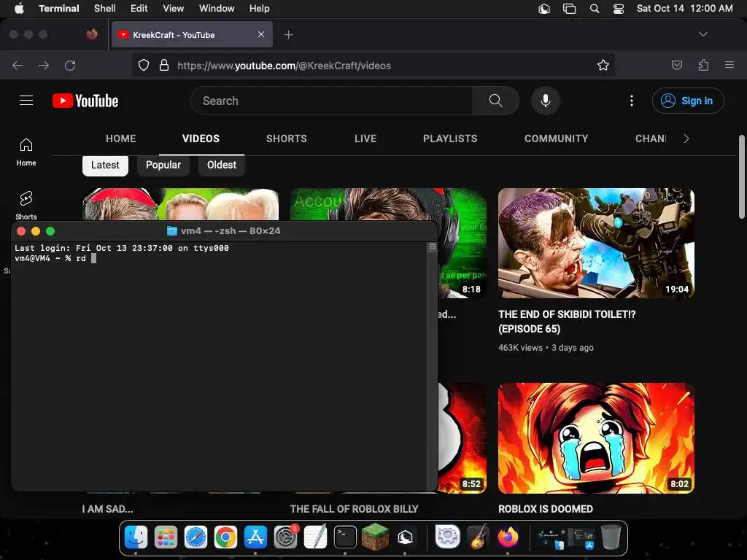
Task: Click the Sign in button
Action: point(688,101)
